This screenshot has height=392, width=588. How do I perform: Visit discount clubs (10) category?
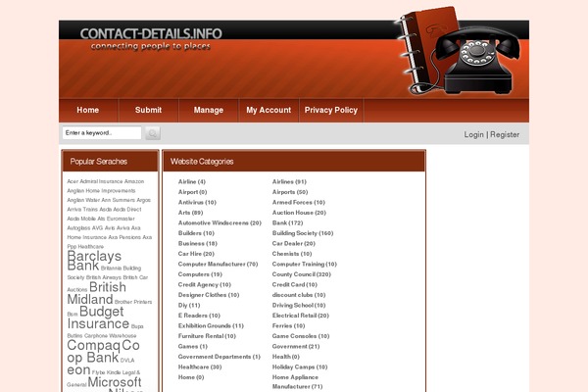point(299,295)
